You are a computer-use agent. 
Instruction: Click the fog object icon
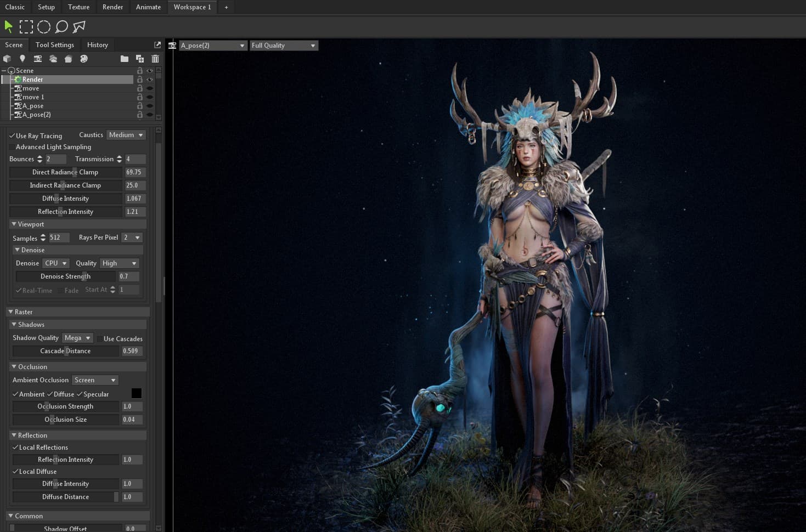click(x=53, y=59)
